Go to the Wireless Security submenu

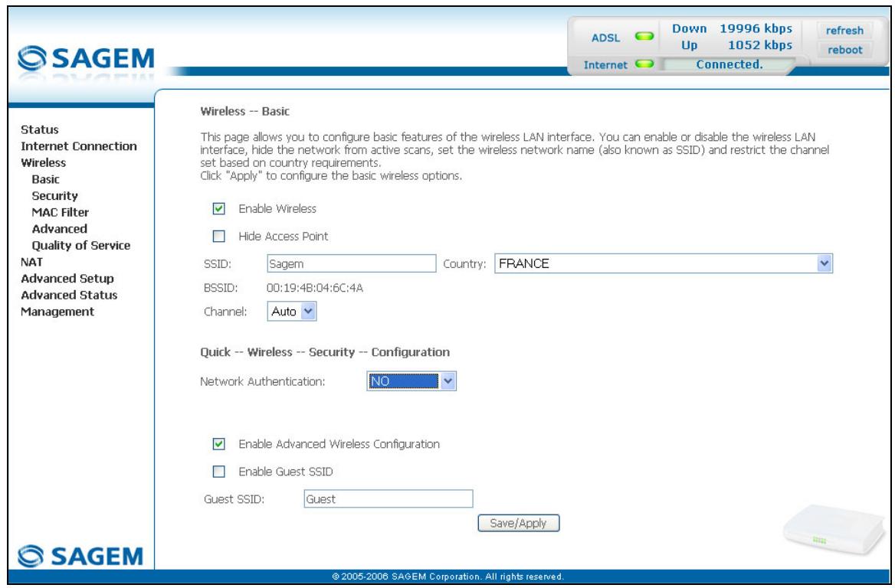[x=55, y=196]
